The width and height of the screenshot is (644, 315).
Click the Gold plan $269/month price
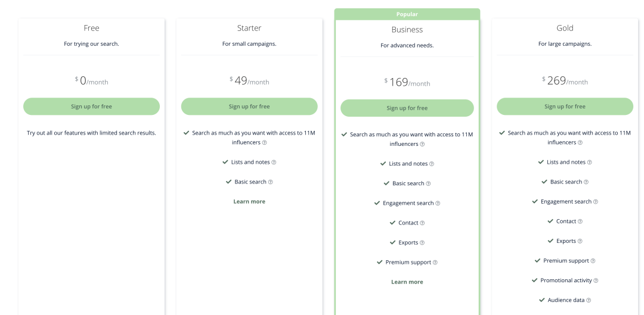pyautogui.click(x=565, y=81)
